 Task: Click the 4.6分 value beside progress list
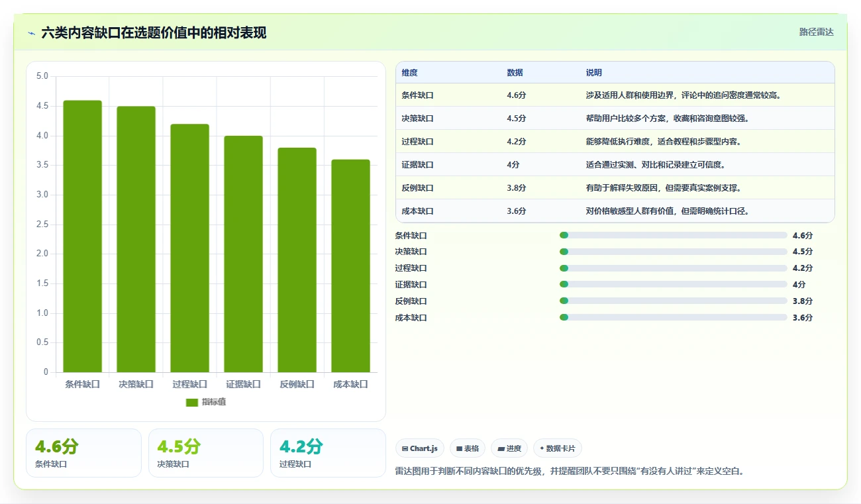pyautogui.click(x=803, y=235)
